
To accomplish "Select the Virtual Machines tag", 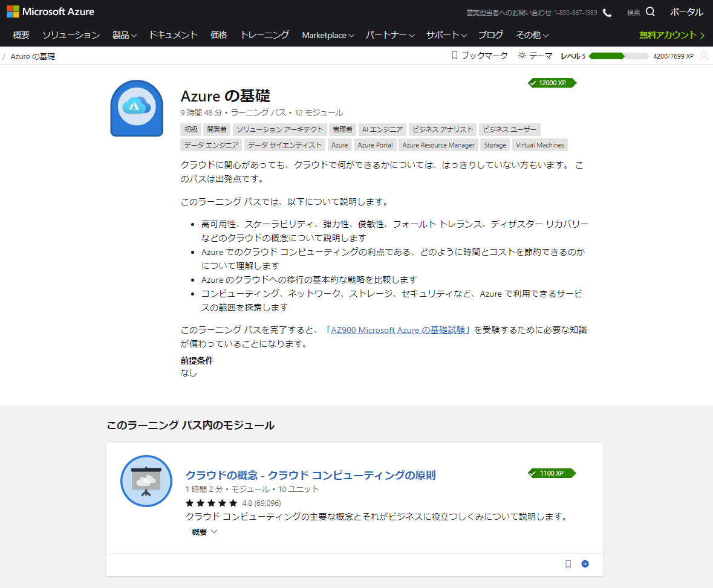I will (540, 145).
